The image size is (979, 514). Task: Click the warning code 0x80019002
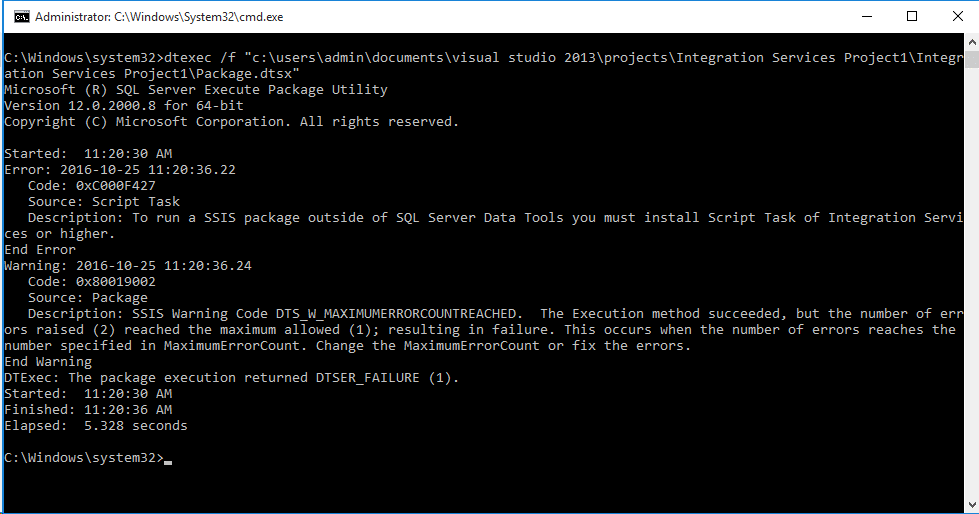click(x=116, y=282)
